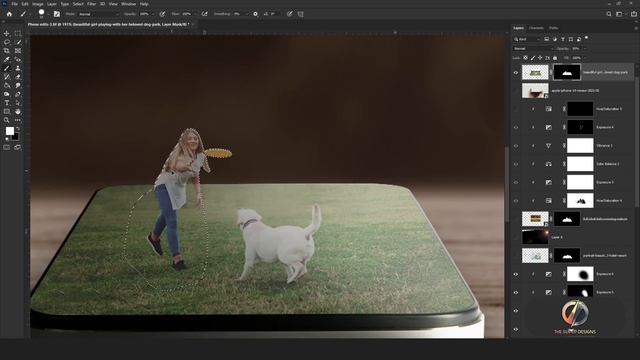
Task: Toggle layer filtering on/off switch
Action: tap(587, 38)
